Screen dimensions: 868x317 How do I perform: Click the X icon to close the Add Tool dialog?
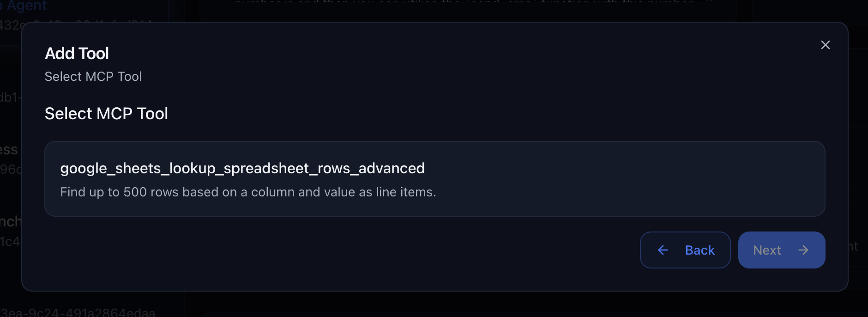pos(825,45)
